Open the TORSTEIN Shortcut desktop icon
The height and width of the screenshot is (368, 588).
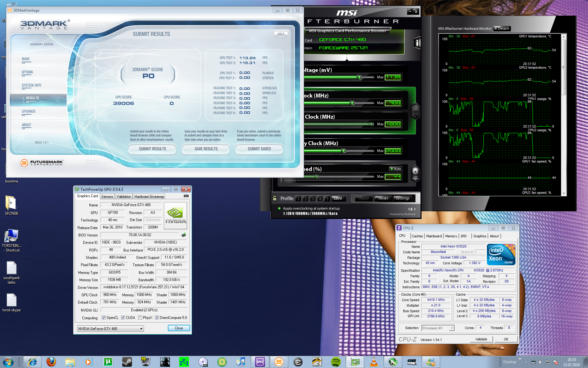click(x=11, y=240)
